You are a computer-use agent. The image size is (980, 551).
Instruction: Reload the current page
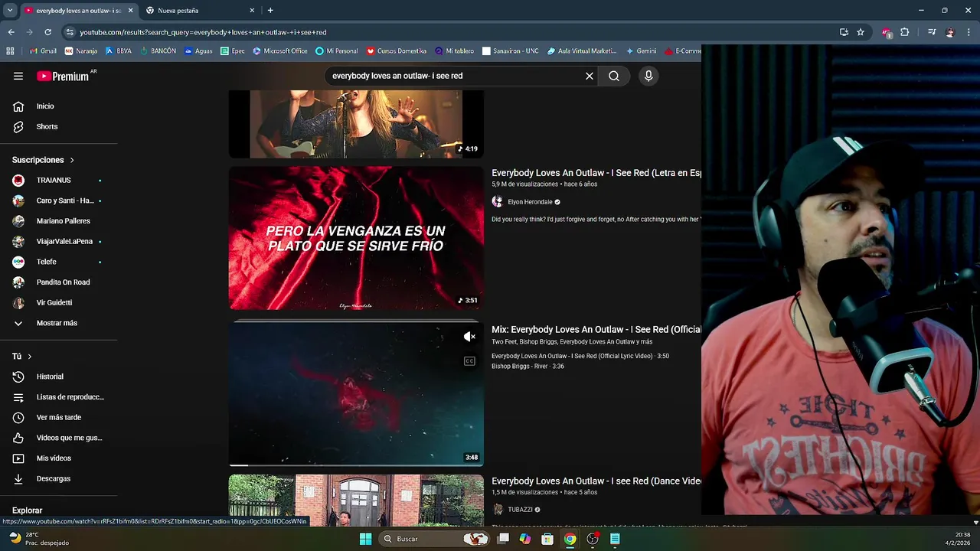(47, 32)
